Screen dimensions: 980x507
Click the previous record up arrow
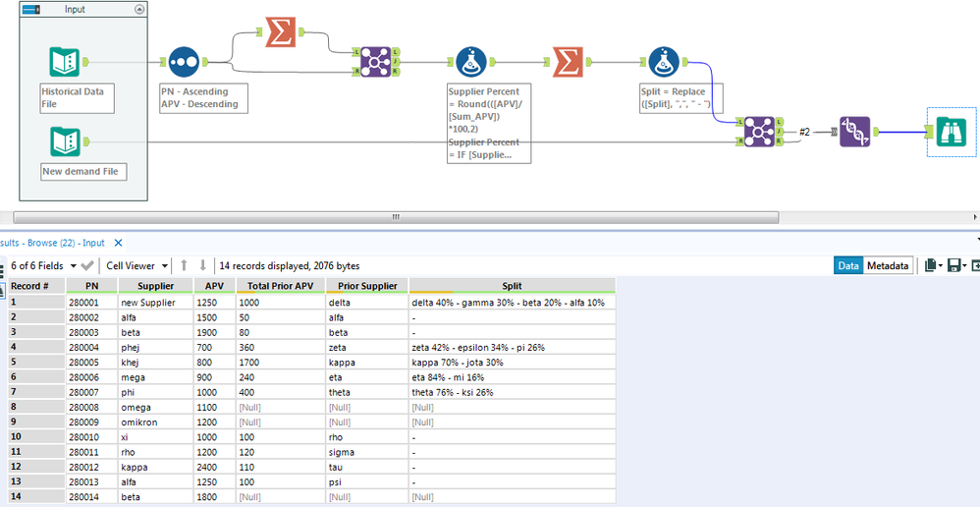[184, 265]
